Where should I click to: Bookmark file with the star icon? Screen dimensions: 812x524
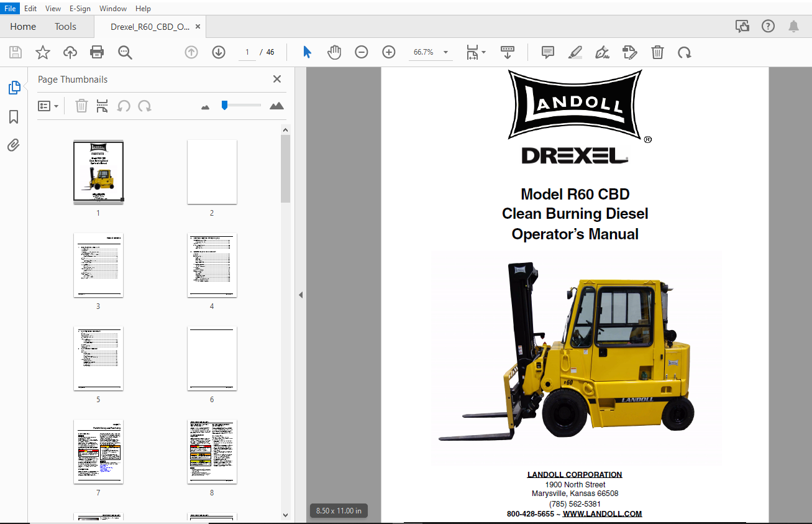pos(42,52)
